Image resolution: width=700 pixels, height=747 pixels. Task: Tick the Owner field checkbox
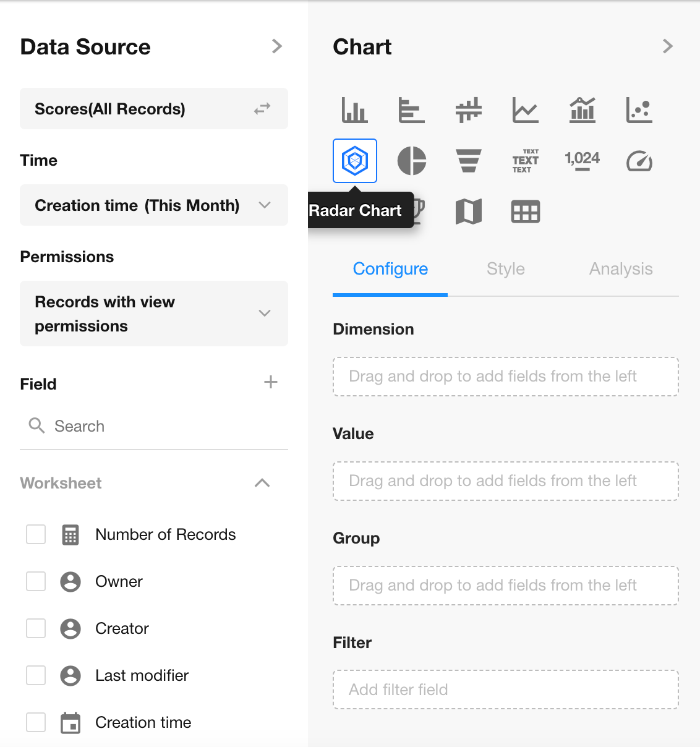coord(36,581)
